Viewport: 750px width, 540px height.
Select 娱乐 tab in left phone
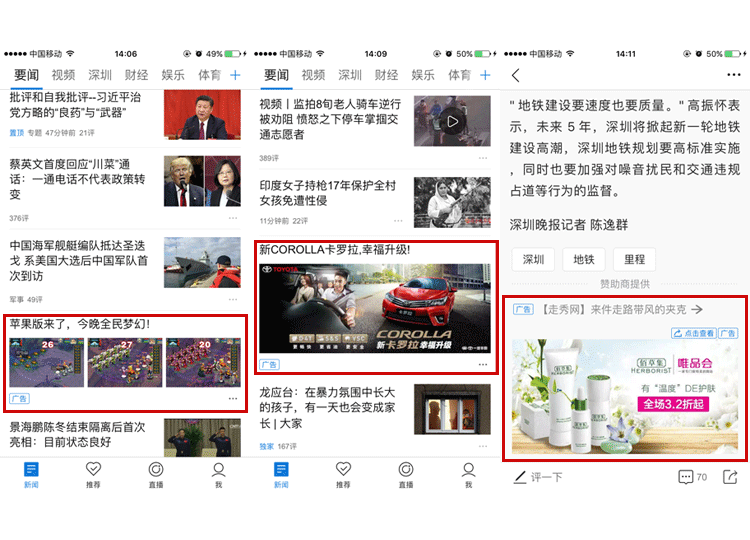pos(173,75)
